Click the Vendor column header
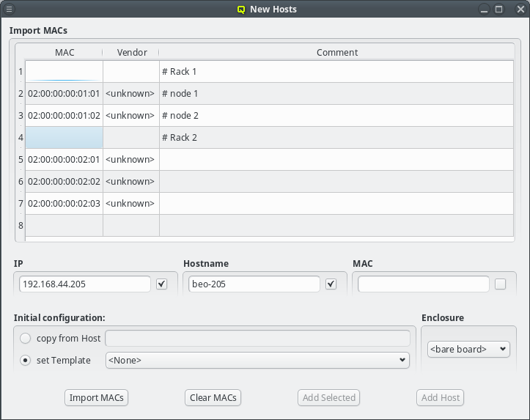Screen dimensions: 530x420 (131, 53)
